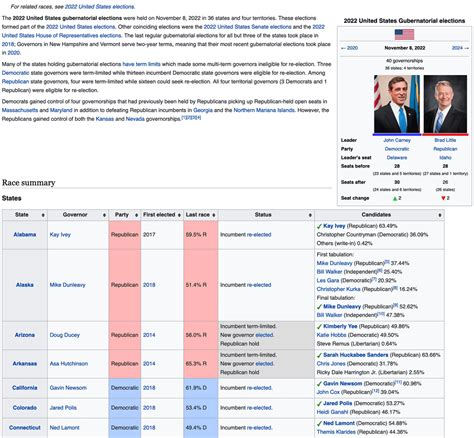Screen dimensions: 474x438
Task: Open Sarah Huckabee Sanders candidate link
Action: pos(356,355)
